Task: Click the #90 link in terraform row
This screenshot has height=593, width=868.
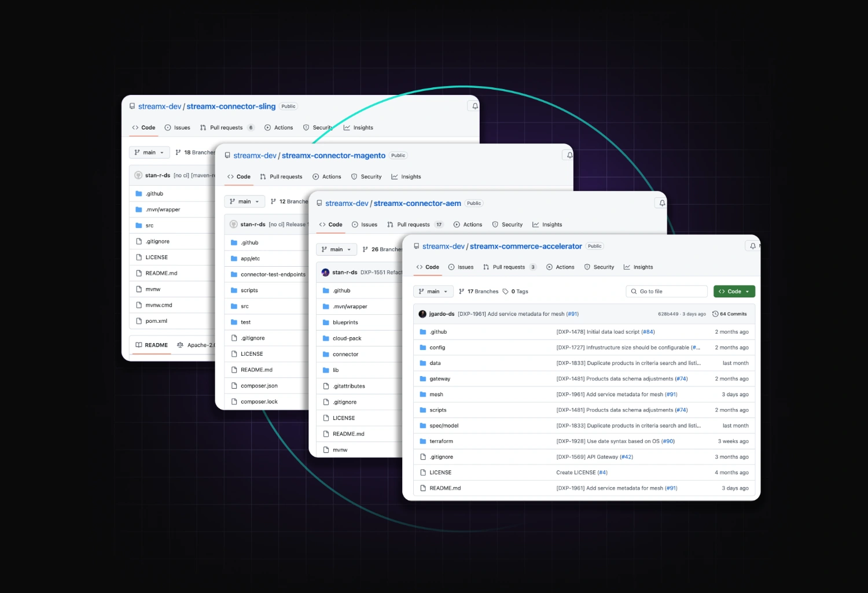Action: [668, 441]
